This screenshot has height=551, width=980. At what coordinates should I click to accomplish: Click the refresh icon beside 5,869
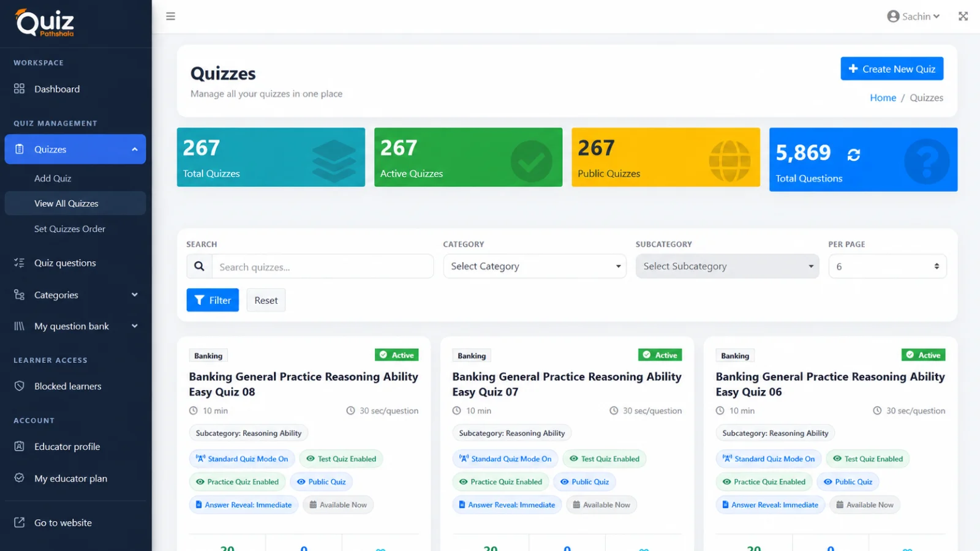(853, 155)
